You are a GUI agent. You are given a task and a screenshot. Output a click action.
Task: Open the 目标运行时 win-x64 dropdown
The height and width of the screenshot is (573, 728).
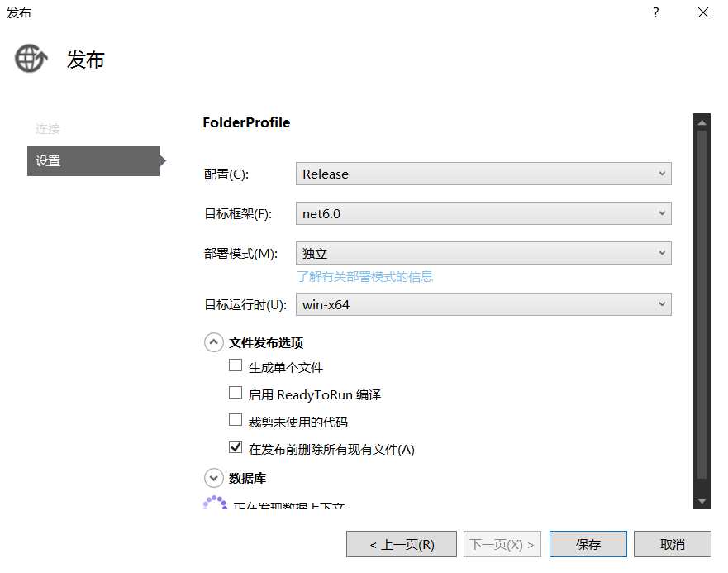(x=483, y=304)
